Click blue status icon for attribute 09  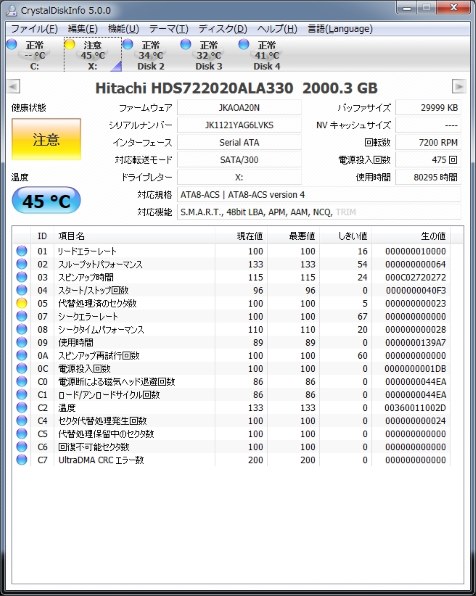(22, 342)
